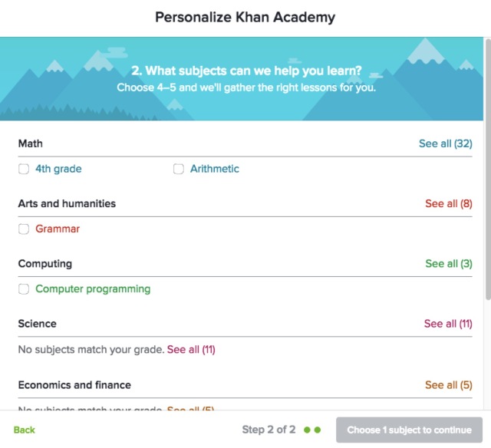Tick the Arithmetic checkbox
Viewport: 491px width, 448px height.
click(x=179, y=170)
